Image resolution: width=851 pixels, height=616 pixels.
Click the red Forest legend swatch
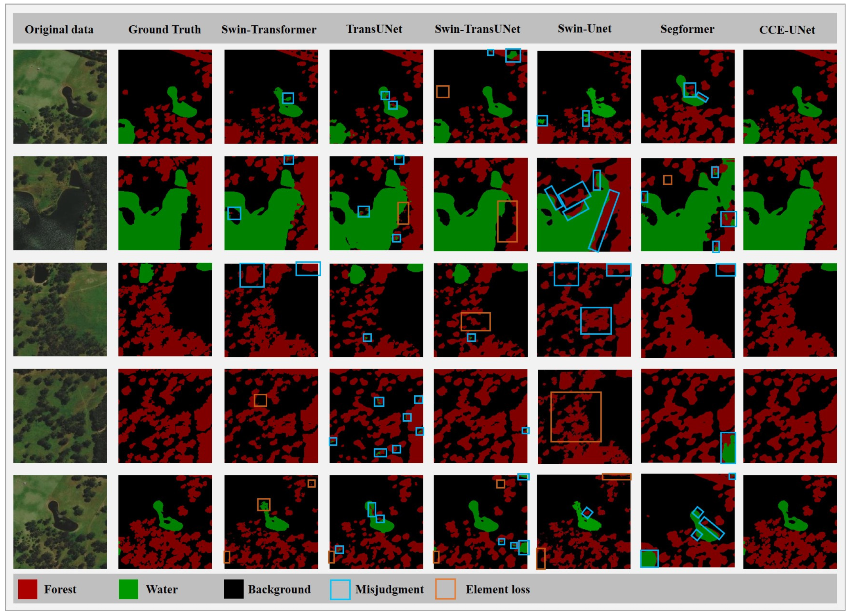(x=28, y=589)
